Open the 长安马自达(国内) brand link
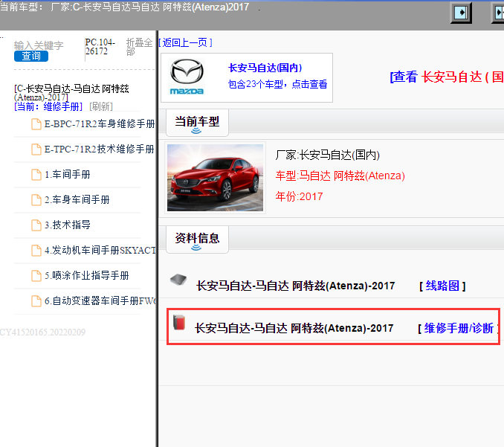Image resolution: width=504 pixels, height=447 pixels. (265, 68)
